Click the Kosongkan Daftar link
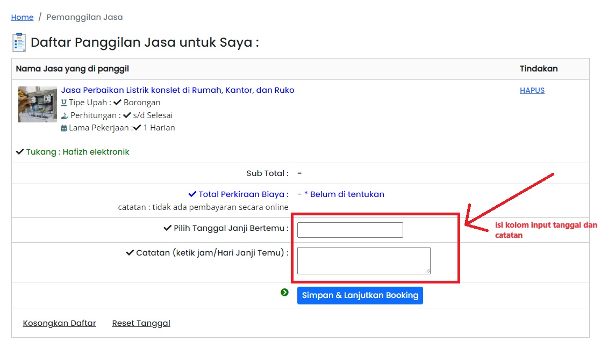The width and height of the screenshot is (615, 364). pyautogui.click(x=59, y=323)
